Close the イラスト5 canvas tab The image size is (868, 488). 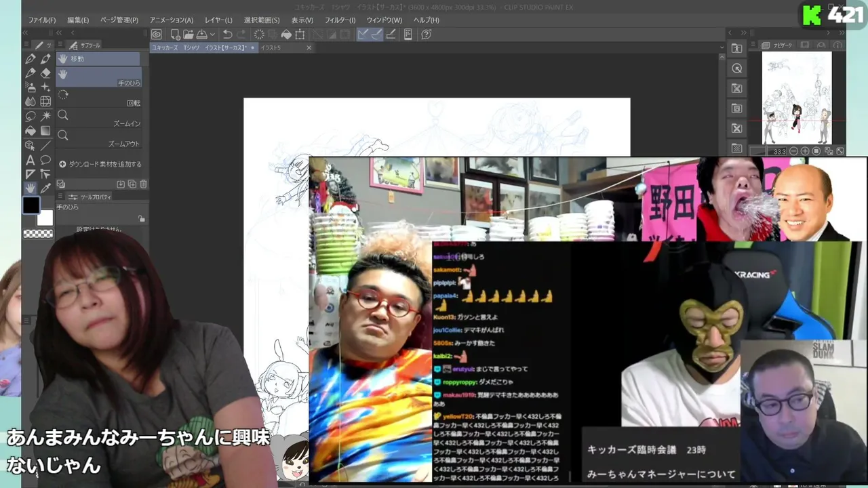309,48
